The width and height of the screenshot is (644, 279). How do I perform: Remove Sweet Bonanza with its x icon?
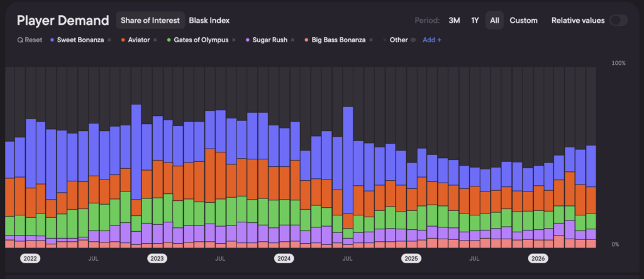pyautogui.click(x=109, y=40)
